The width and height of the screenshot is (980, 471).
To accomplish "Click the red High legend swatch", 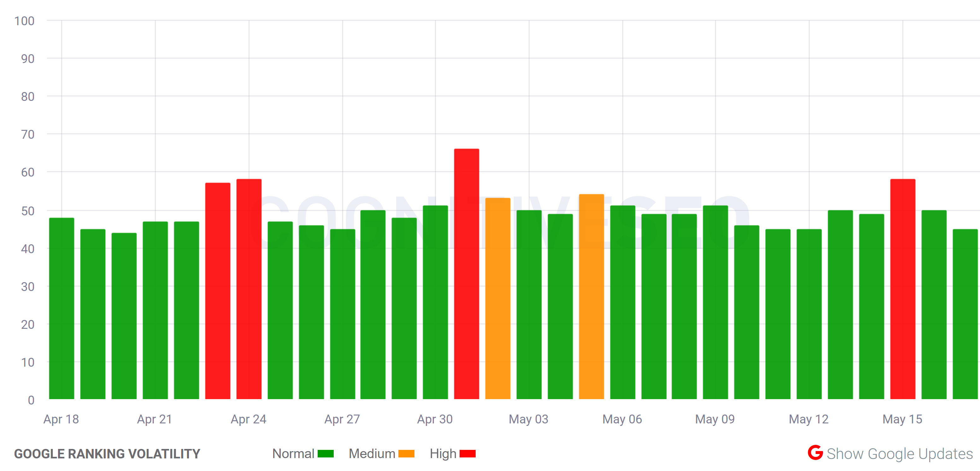I will point(467,454).
